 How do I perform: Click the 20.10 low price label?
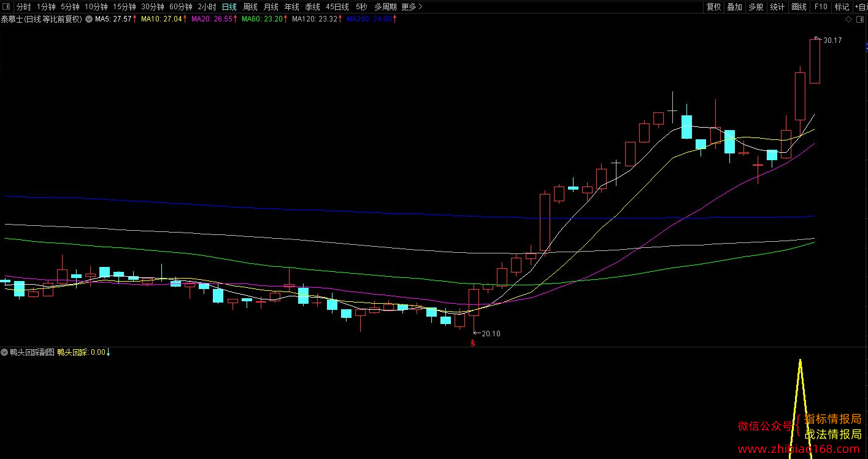point(491,334)
